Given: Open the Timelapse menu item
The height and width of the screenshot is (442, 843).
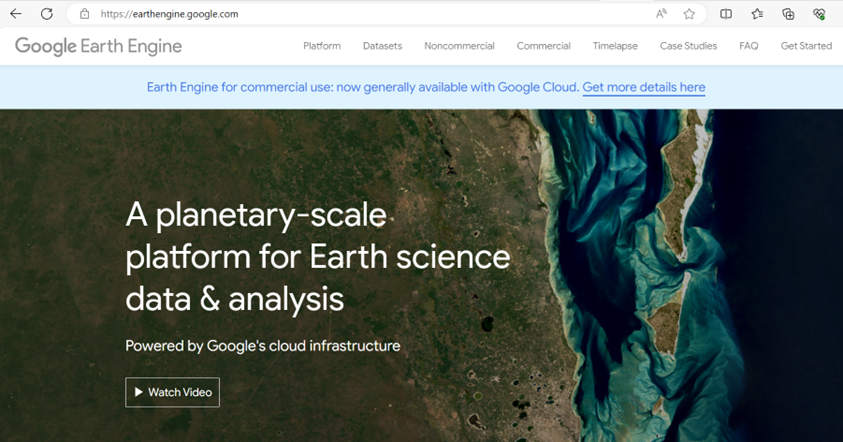Looking at the screenshot, I should [x=615, y=46].
